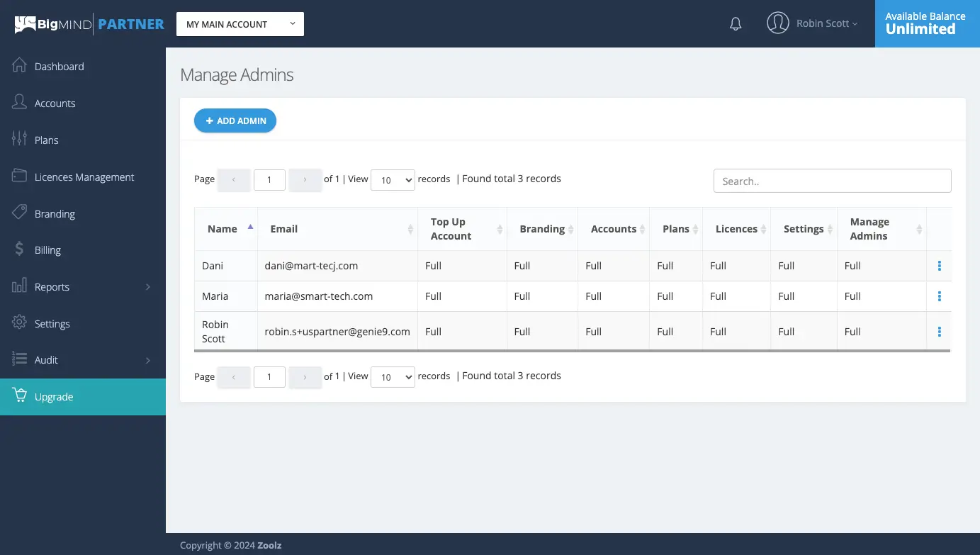Click the Licences Management folder icon
The height and width of the screenshot is (555, 980).
tap(19, 176)
